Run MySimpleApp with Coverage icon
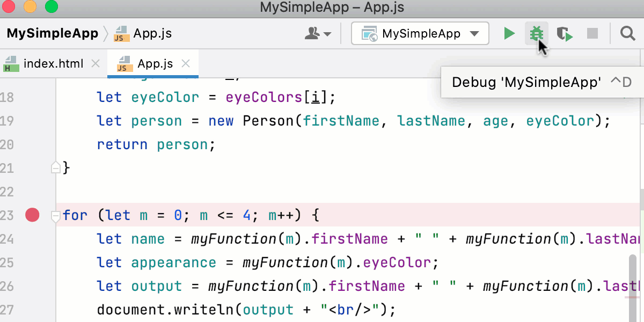The width and height of the screenshot is (644, 322). 564,34
